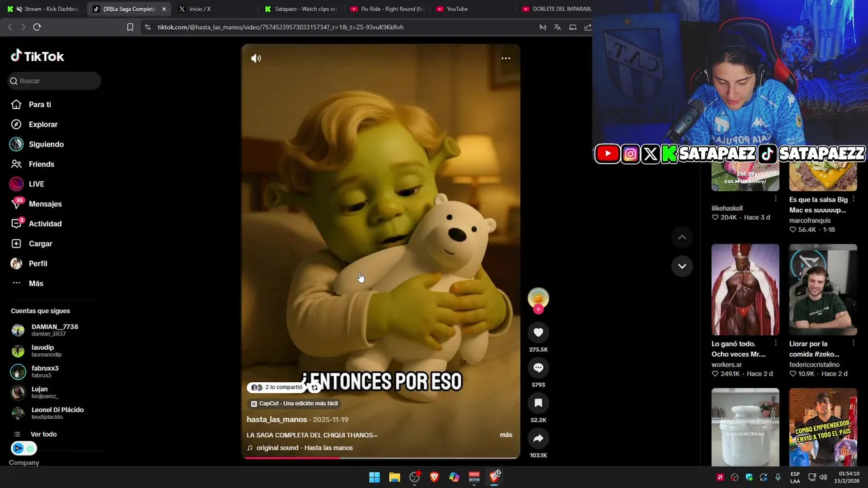This screenshot has height=488, width=868.
Task: Open the LIVE section
Action: coord(28,184)
